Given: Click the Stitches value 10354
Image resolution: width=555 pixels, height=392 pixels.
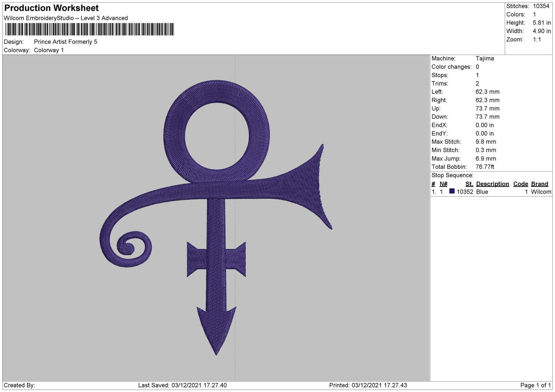Looking at the screenshot, I should (x=541, y=6).
